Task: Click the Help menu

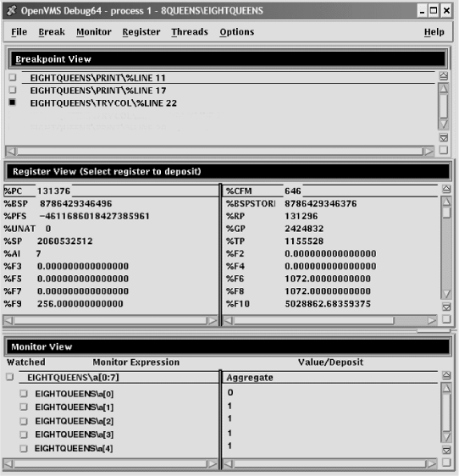Action: pyautogui.click(x=434, y=32)
